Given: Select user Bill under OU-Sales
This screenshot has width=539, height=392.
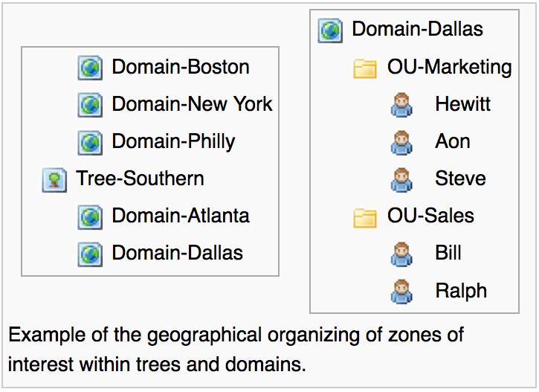Looking at the screenshot, I should [448, 253].
